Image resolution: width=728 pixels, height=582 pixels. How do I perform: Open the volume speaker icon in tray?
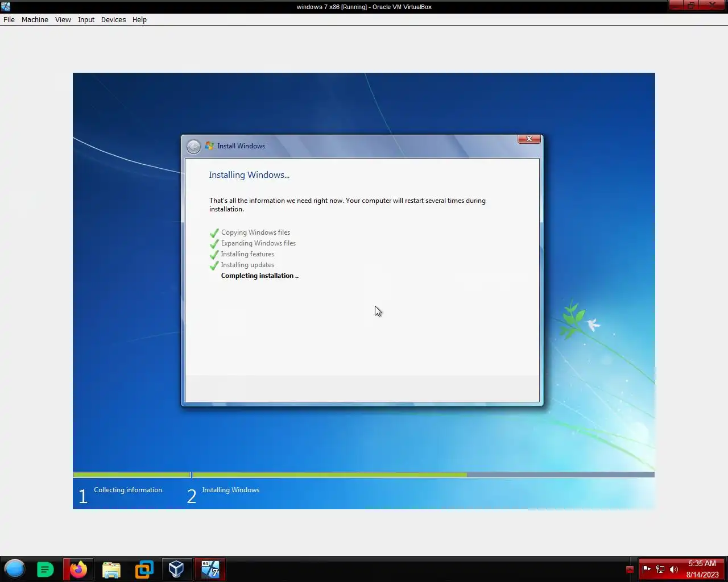674,569
